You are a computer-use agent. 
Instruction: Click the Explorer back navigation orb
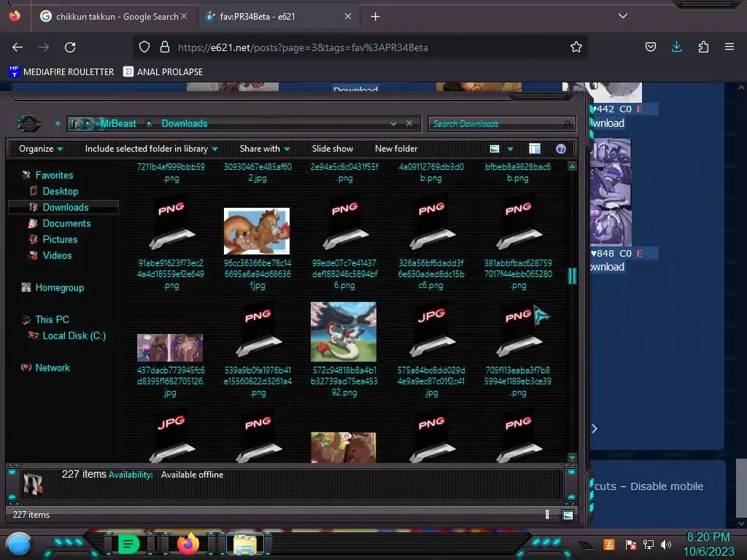pos(29,124)
